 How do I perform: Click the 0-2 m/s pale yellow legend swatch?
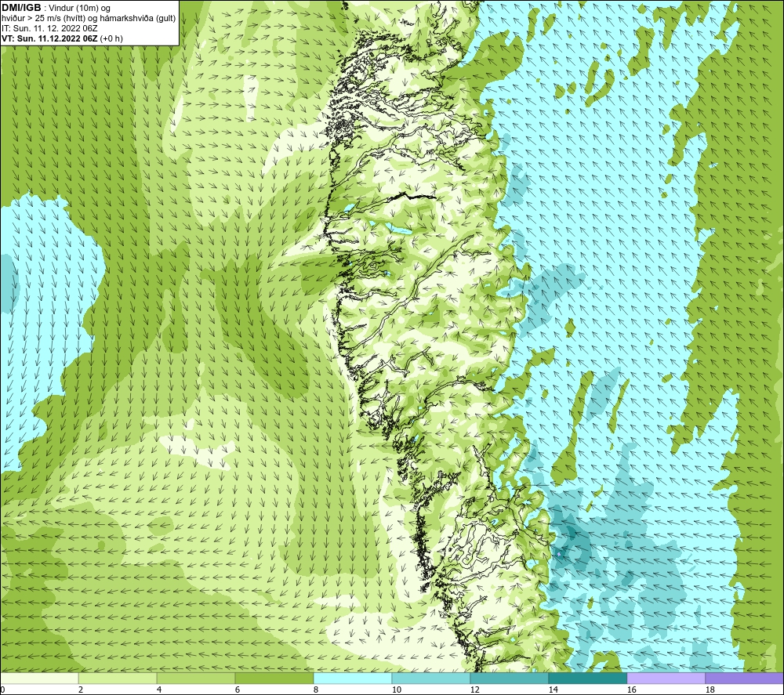[39, 679]
